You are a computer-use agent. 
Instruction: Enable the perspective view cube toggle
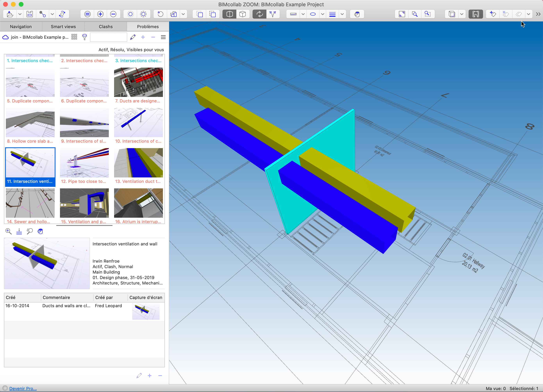point(229,14)
